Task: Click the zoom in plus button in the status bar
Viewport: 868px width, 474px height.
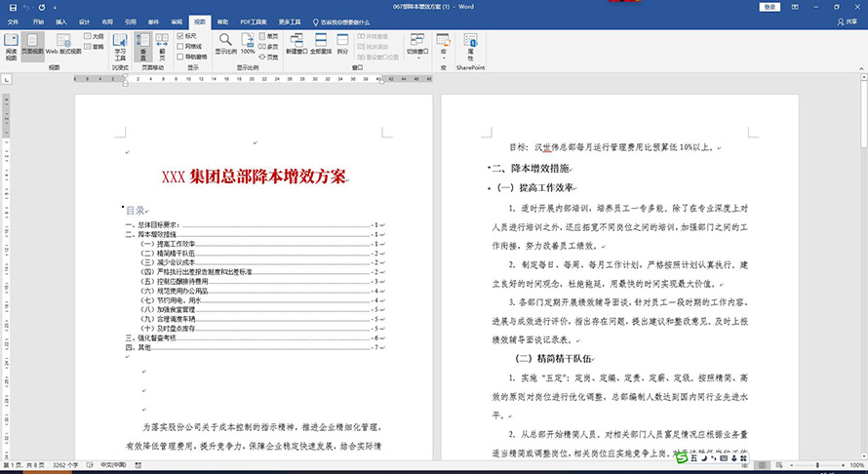Action: click(843, 465)
